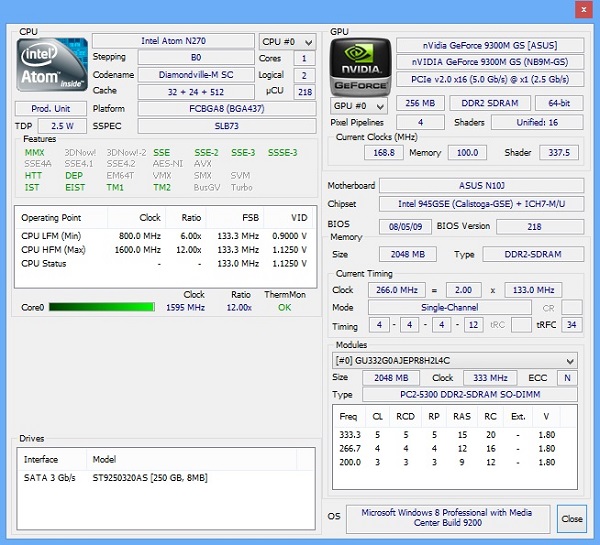Click the Core0 1595 MHz clock value
The height and width of the screenshot is (545, 600).
[x=186, y=307]
